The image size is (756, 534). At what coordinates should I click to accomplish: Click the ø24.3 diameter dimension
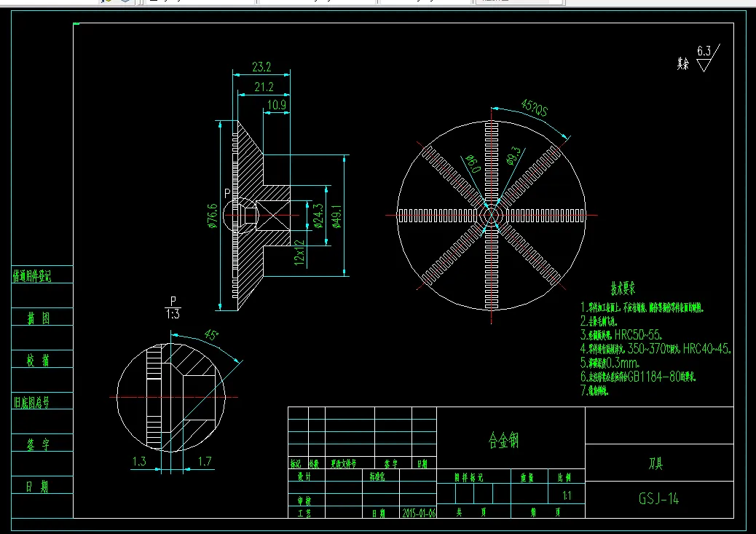[318, 216]
